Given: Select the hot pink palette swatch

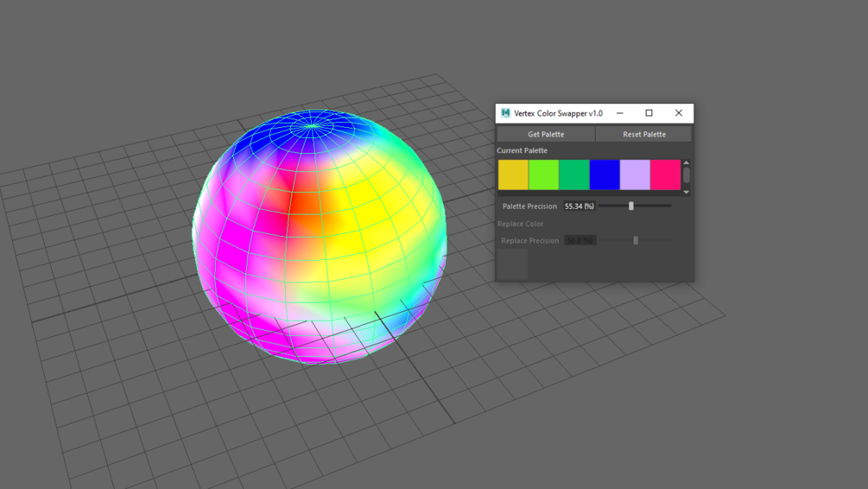Looking at the screenshot, I should 665,175.
